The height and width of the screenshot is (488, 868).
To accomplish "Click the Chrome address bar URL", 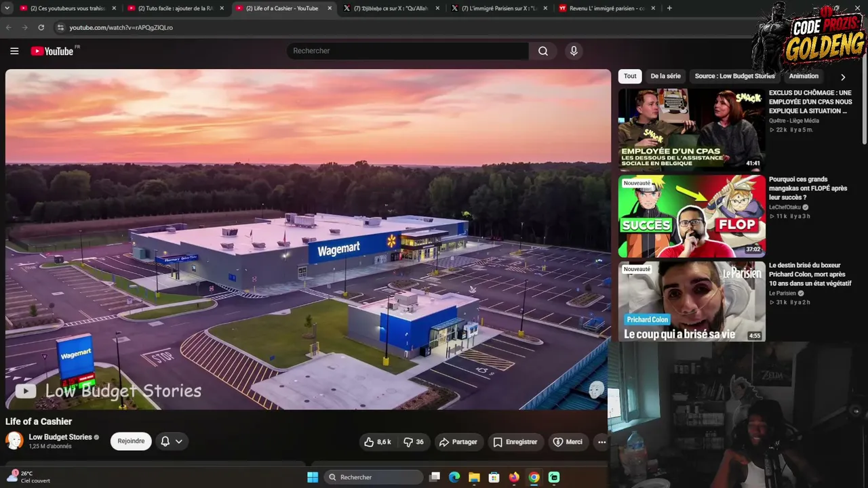I will pyautogui.click(x=121, y=28).
